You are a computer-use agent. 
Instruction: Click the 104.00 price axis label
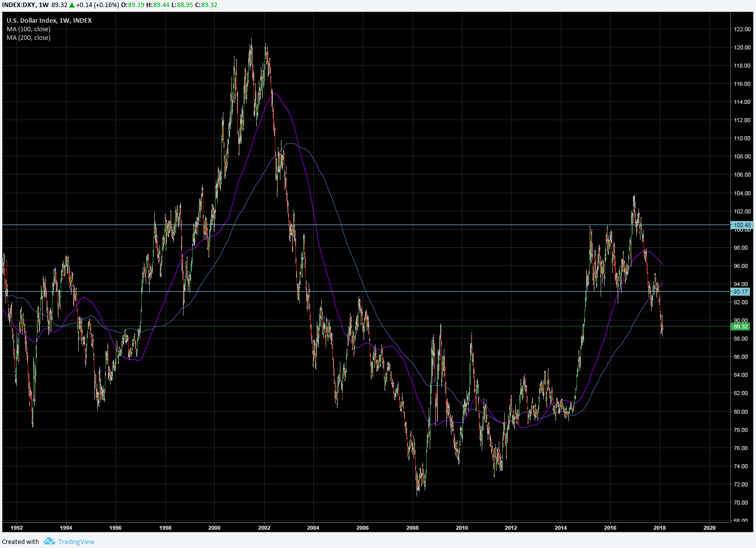(x=742, y=193)
